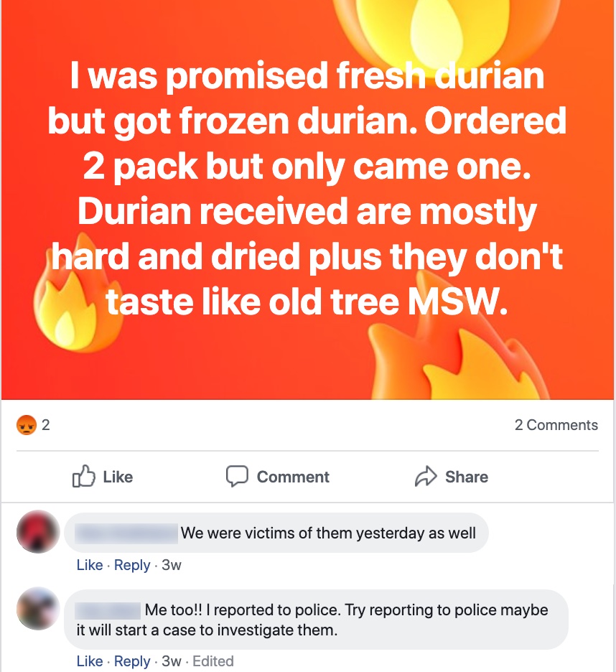616x672 pixels.
Task: Like the 'reported to police' comment
Action: tap(90, 661)
